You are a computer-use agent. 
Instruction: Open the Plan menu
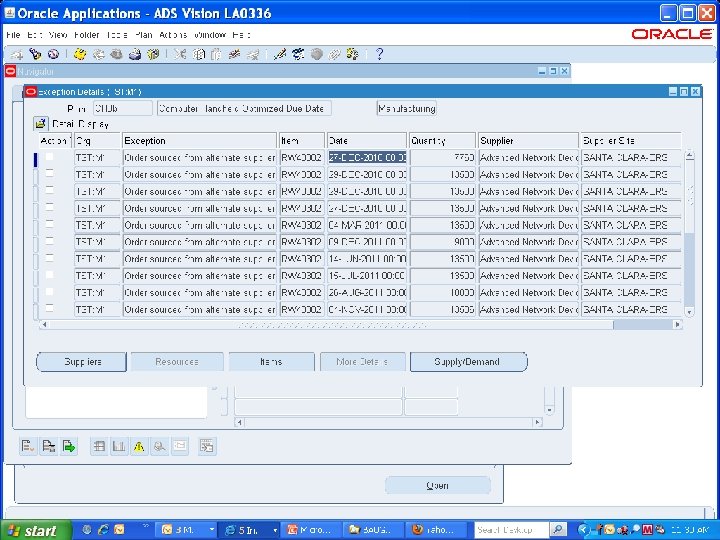143,35
